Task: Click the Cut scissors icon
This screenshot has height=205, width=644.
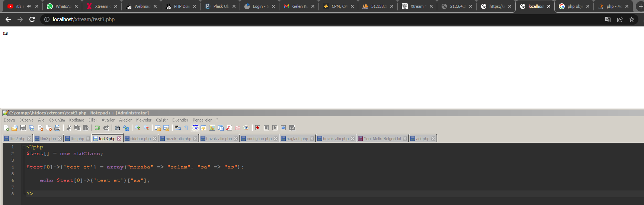Action: pos(69,128)
